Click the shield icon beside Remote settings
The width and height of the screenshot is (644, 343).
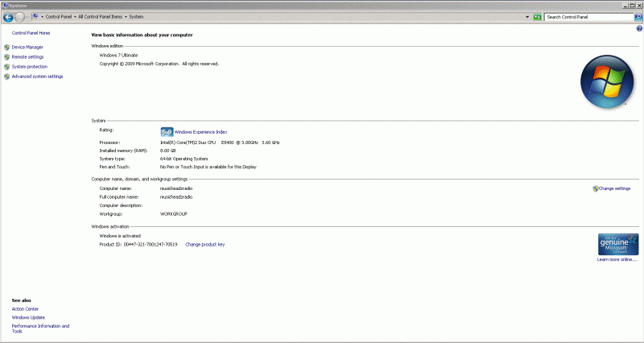coord(7,57)
